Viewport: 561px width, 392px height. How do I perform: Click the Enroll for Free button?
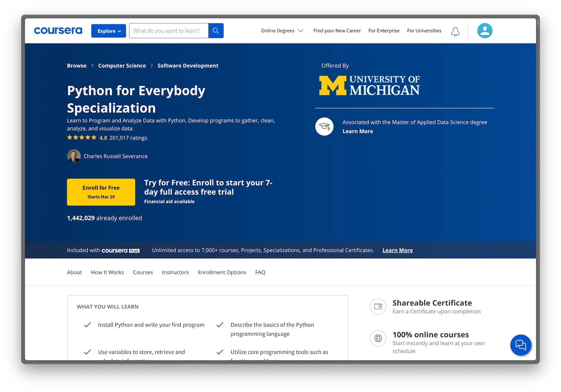click(101, 192)
